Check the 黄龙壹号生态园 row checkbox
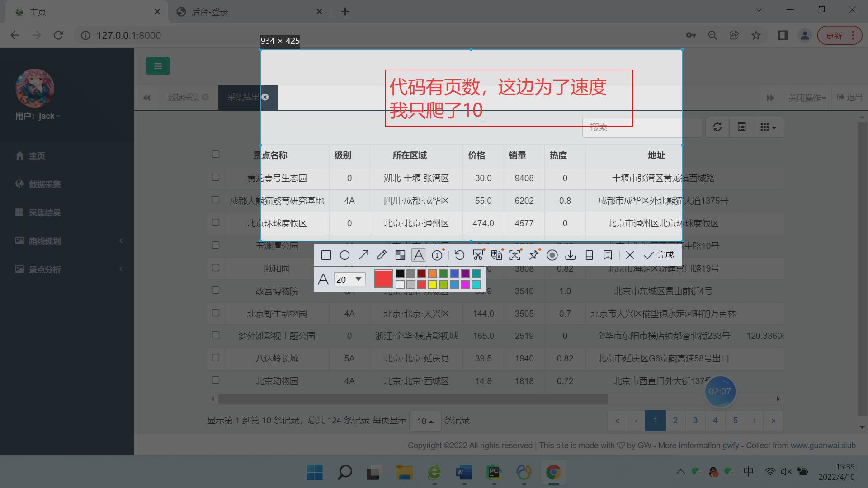The height and width of the screenshot is (488, 868). click(216, 178)
